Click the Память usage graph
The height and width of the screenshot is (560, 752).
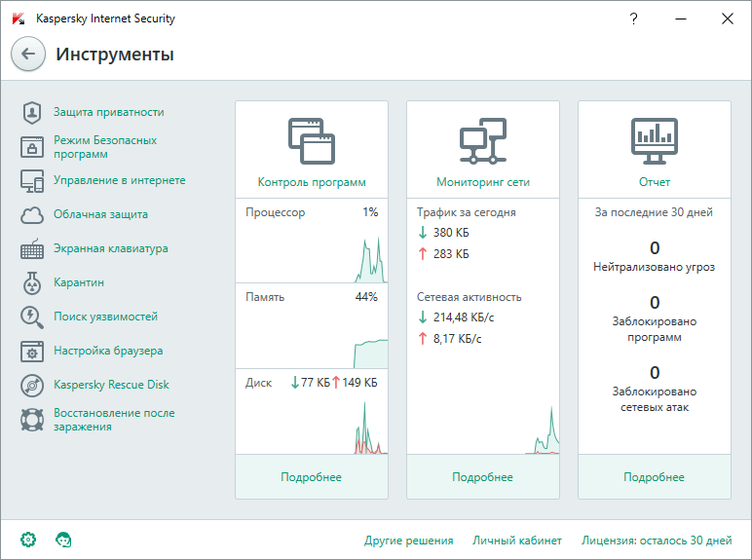tap(371, 354)
